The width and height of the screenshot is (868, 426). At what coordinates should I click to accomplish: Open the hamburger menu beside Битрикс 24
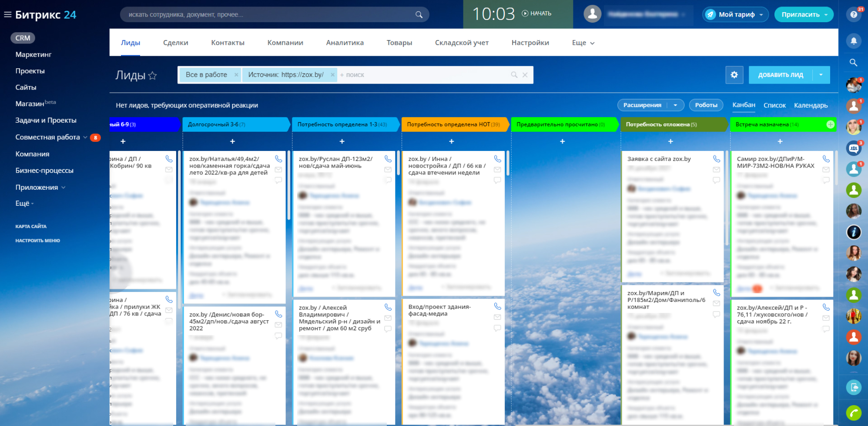click(7, 15)
